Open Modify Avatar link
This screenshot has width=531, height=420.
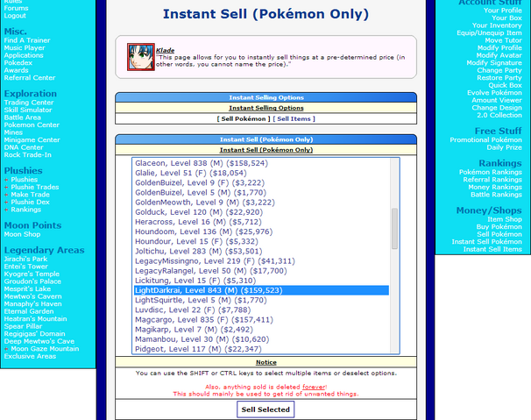499,55
